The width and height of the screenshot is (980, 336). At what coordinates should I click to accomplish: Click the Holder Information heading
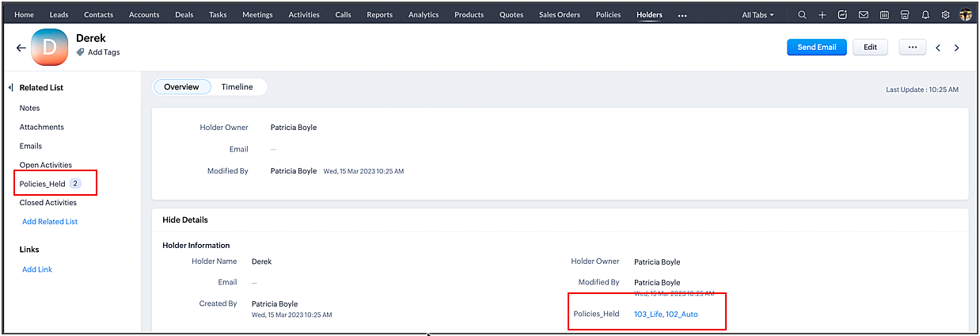196,246
